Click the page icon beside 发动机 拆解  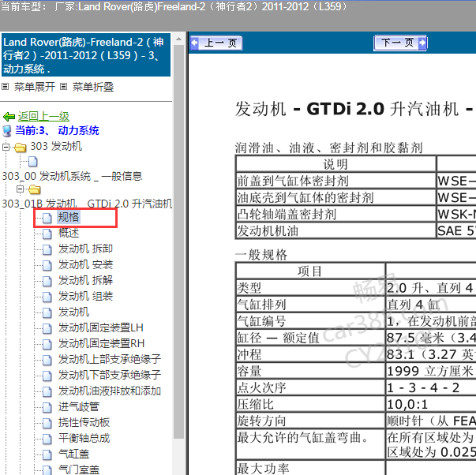(47, 281)
